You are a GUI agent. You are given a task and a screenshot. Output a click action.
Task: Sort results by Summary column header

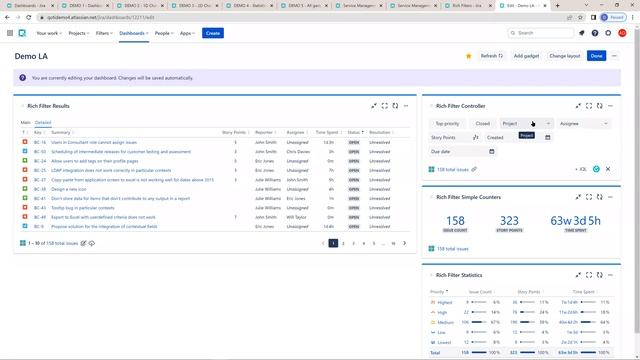[61, 132]
